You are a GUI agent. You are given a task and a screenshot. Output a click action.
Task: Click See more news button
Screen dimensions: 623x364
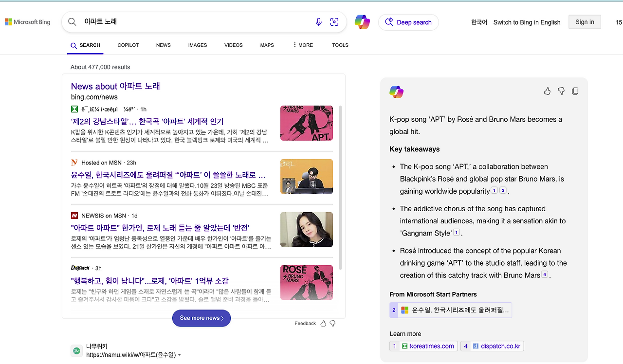click(202, 318)
